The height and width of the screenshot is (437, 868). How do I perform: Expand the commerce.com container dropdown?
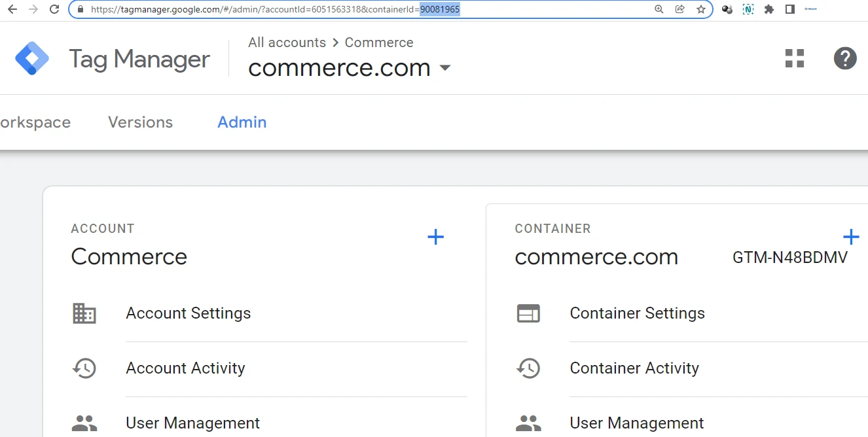[445, 68]
